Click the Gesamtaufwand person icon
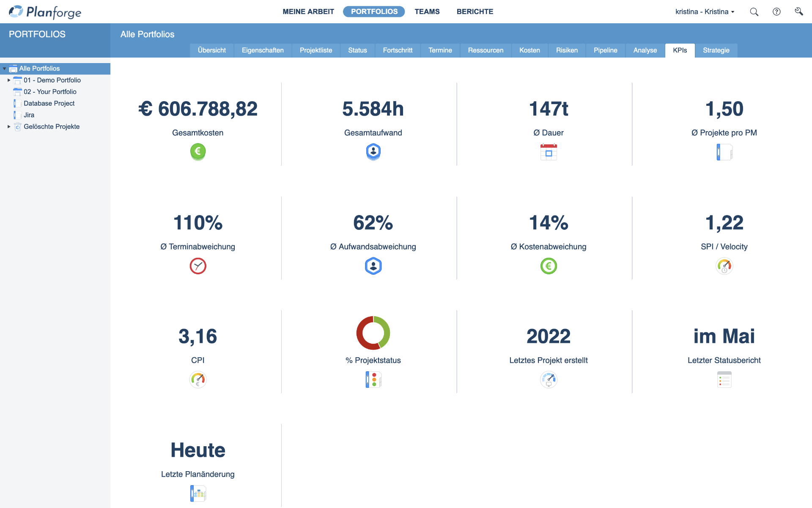The height and width of the screenshot is (508, 812). (373, 151)
